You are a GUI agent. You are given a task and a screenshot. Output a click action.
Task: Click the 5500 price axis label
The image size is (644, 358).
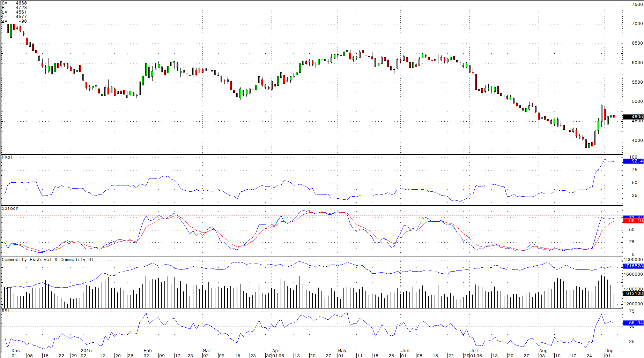637,82
